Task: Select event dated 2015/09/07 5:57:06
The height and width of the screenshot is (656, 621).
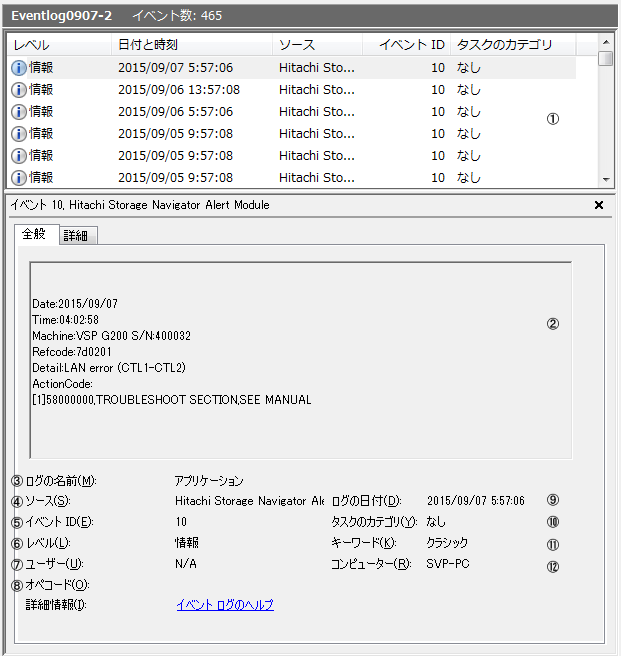Action: 292,68
